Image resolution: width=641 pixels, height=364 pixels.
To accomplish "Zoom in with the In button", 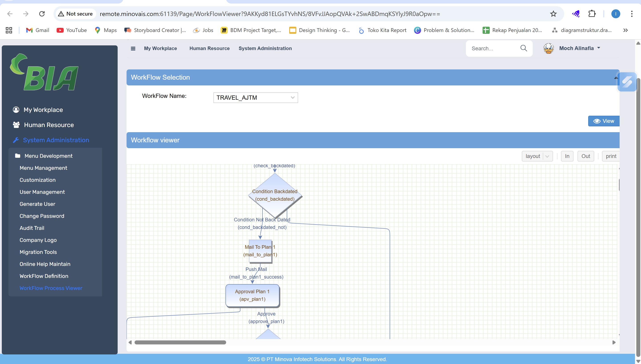I will (x=567, y=156).
